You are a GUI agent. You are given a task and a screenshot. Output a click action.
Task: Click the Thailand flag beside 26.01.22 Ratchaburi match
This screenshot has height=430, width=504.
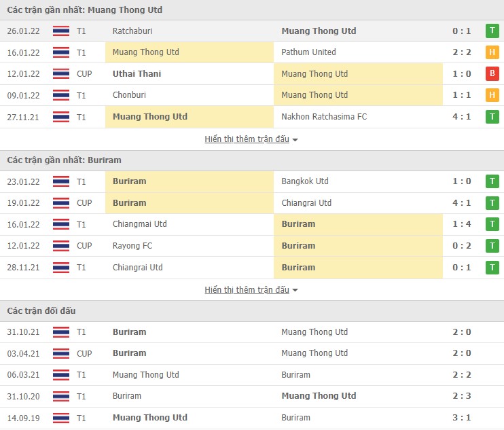[x=61, y=31]
